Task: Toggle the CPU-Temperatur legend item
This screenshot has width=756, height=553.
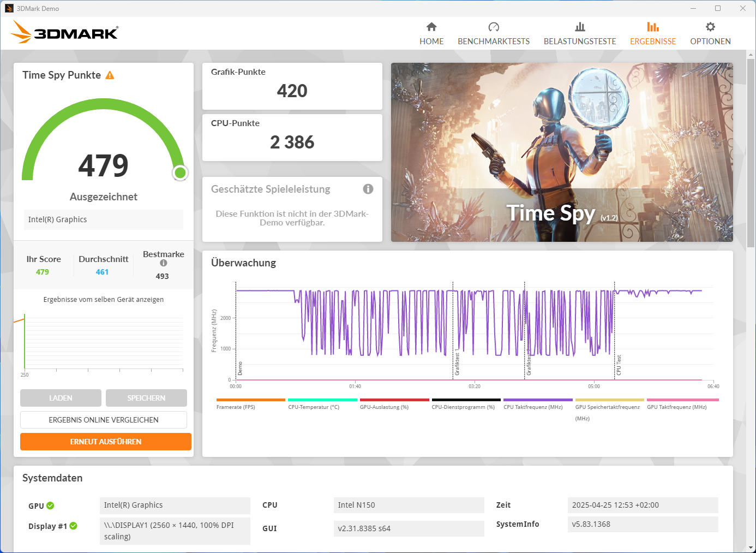Action: (x=322, y=405)
